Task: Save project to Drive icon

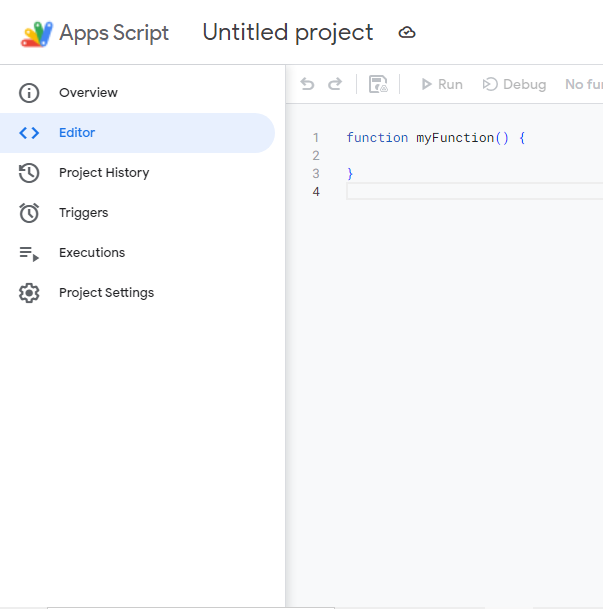Action: pyautogui.click(x=378, y=84)
